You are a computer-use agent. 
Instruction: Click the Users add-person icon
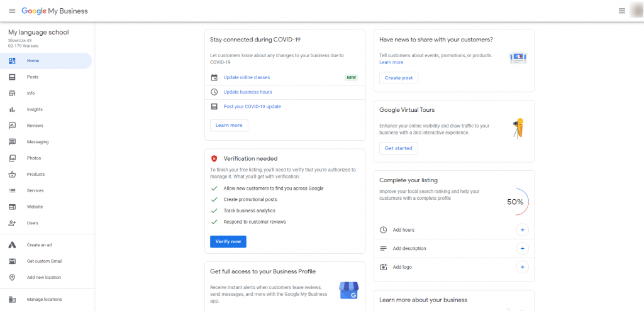(12, 223)
